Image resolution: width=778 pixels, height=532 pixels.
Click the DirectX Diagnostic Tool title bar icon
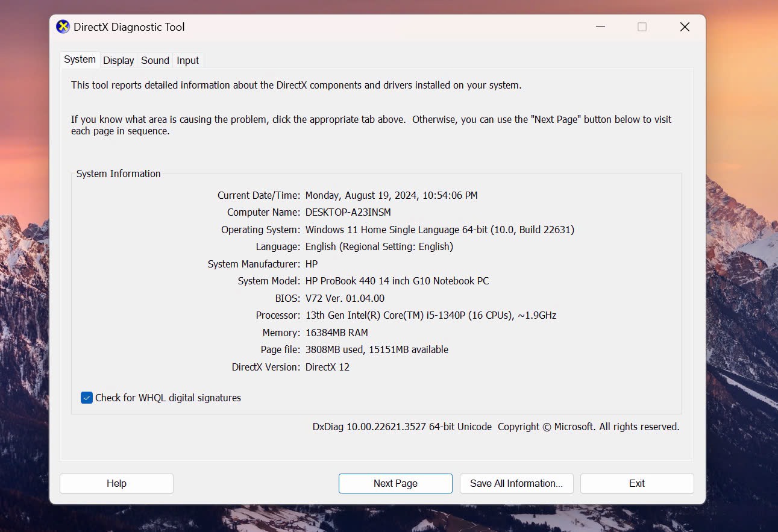(63, 27)
